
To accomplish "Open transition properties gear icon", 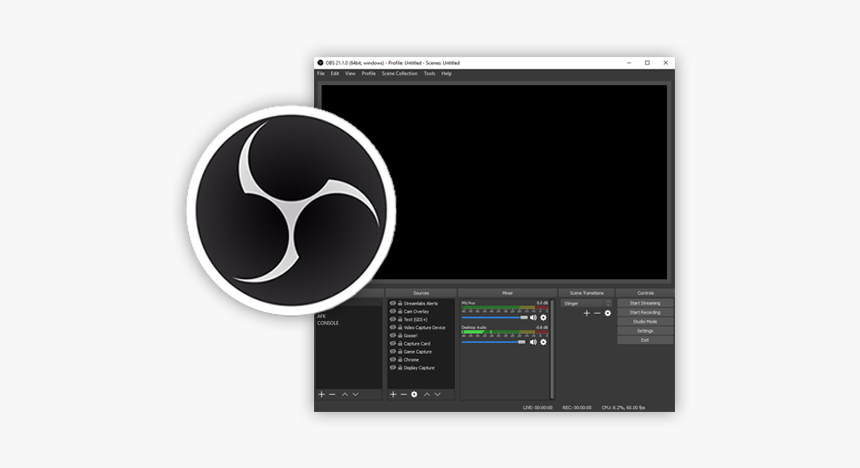I will pos(608,313).
